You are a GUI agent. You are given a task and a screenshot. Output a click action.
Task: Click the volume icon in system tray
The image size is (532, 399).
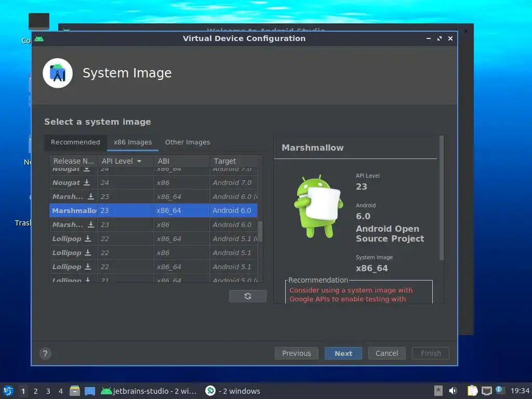(x=453, y=391)
